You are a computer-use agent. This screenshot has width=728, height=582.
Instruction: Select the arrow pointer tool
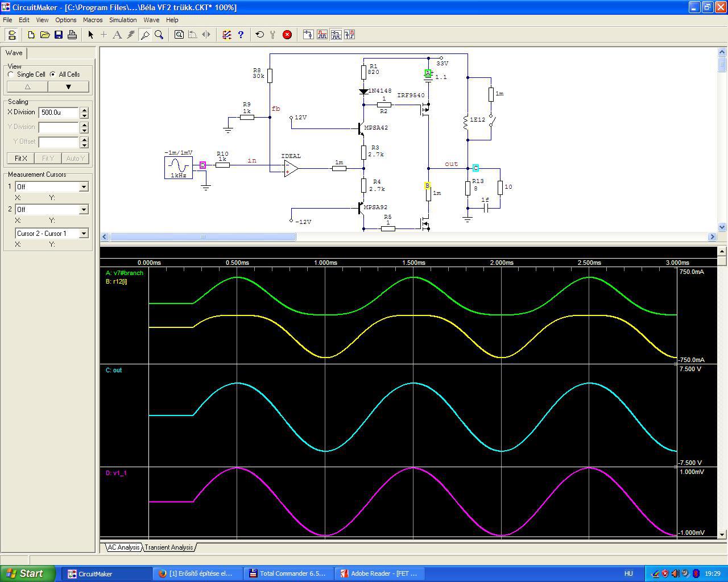tap(90, 35)
